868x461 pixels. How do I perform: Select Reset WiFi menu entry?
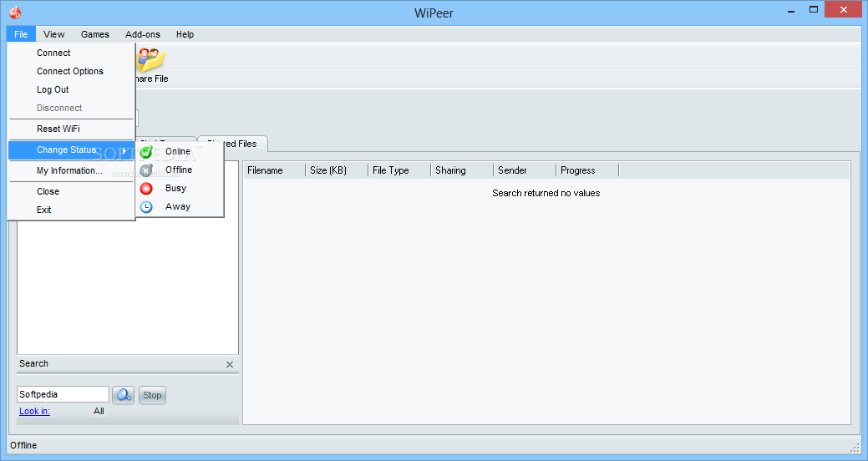pos(71,129)
